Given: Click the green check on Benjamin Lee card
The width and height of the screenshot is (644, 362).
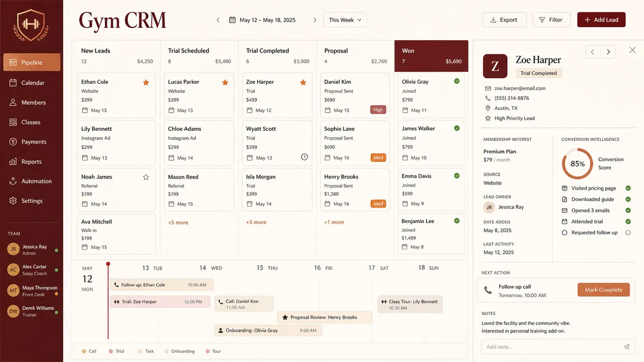Looking at the screenshot, I should click(457, 220).
